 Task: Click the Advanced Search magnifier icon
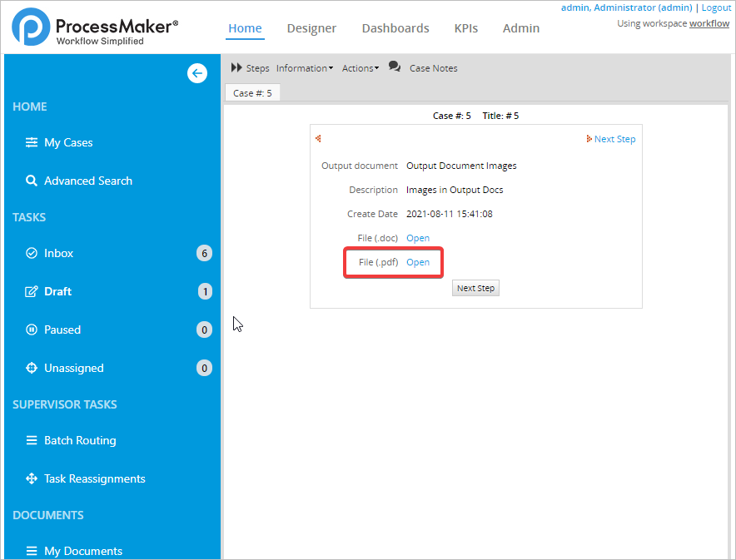[x=32, y=181]
